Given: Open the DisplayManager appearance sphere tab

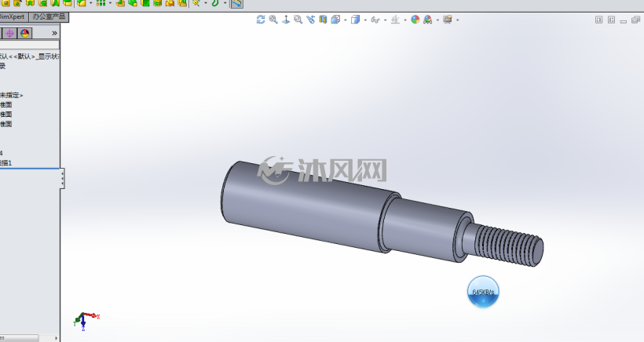Looking at the screenshot, I should [24, 33].
